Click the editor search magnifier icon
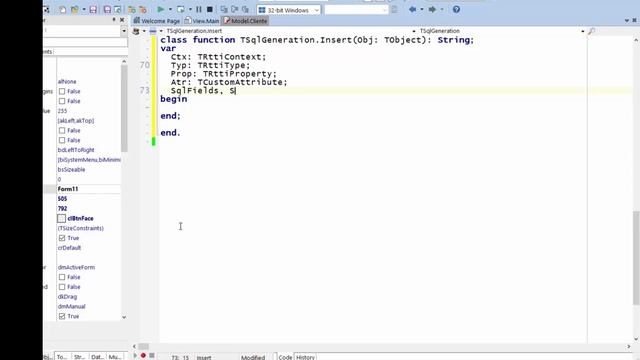This screenshot has height=360, width=640. point(591,31)
